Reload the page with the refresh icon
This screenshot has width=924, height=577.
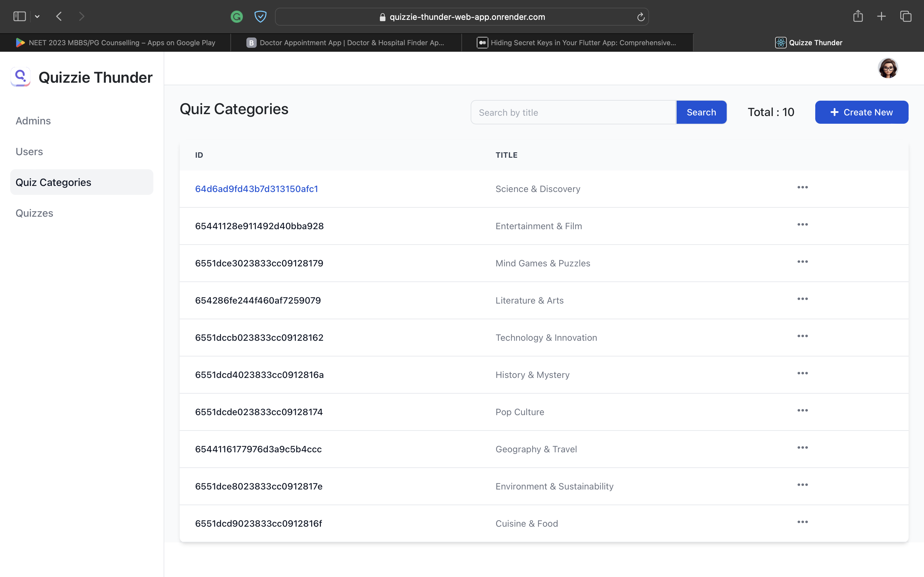(x=640, y=16)
